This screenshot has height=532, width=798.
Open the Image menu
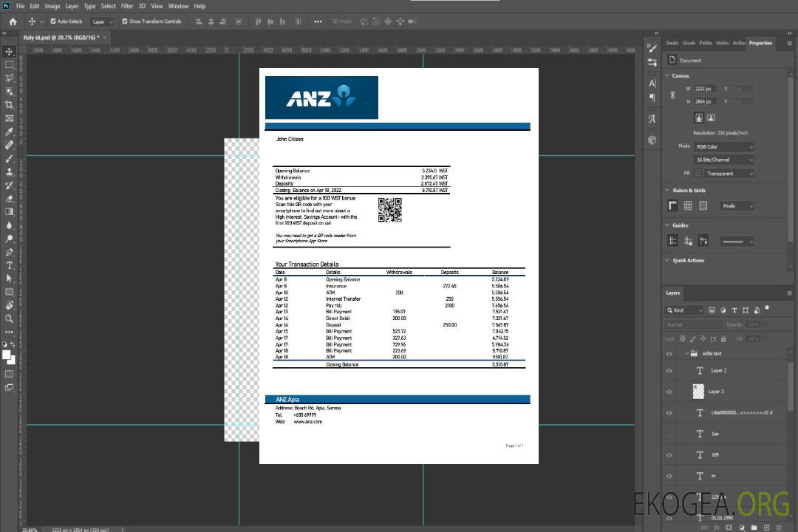pyautogui.click(x=52, y=6)
